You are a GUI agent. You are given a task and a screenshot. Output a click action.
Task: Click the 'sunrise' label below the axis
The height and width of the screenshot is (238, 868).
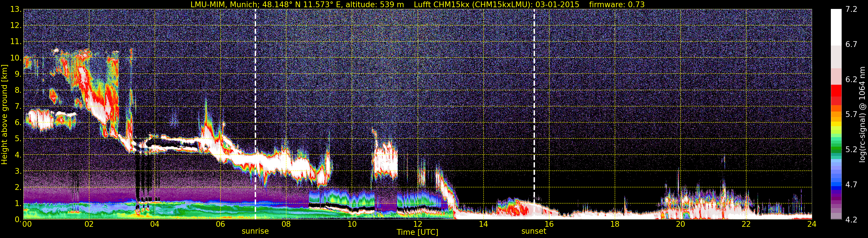click(x=255, y=231)
